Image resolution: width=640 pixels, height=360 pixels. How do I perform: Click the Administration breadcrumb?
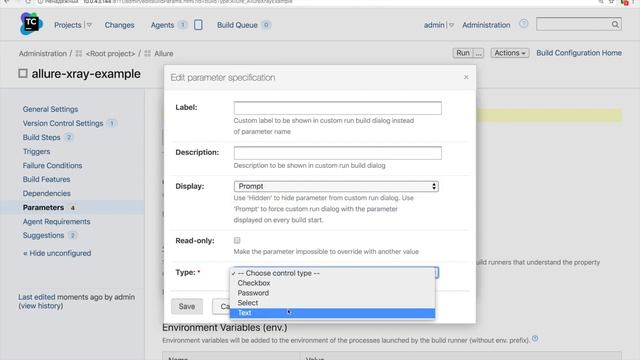tap(42, 53)
